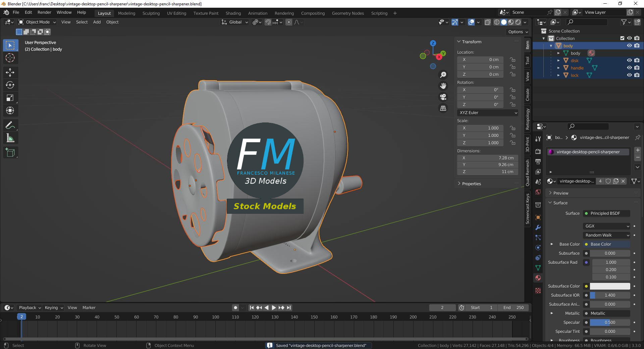Switch perspective/orthographic grid icon
Viewport: 644px width, 349px height.
pyautogui.click(x=443, y=108)
